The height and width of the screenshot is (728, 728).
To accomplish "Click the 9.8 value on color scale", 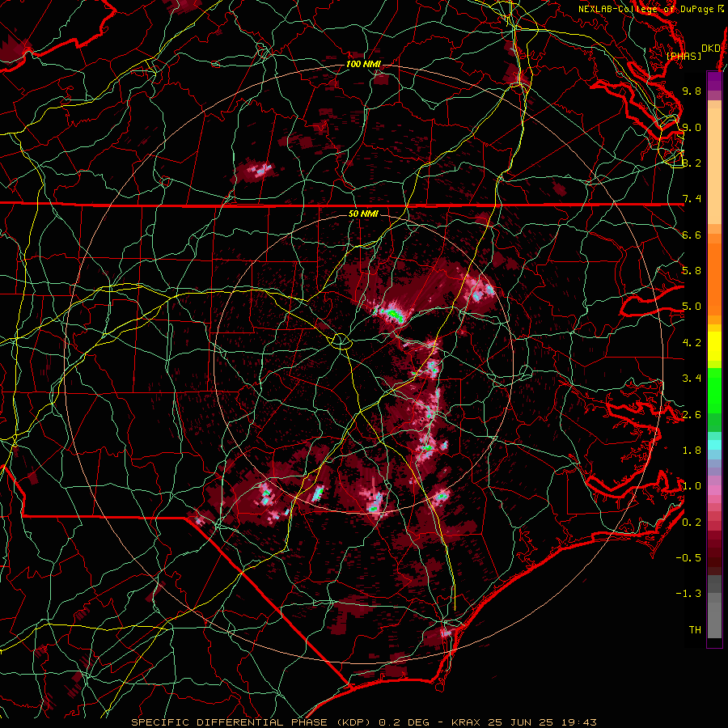I will tap(692, 91).
